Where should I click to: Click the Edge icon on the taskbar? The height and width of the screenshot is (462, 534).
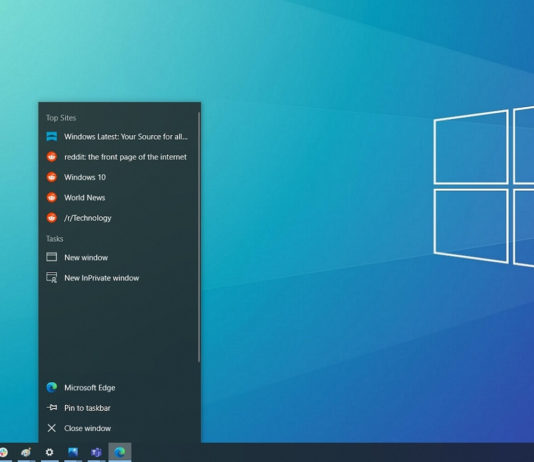click(120, 452)
